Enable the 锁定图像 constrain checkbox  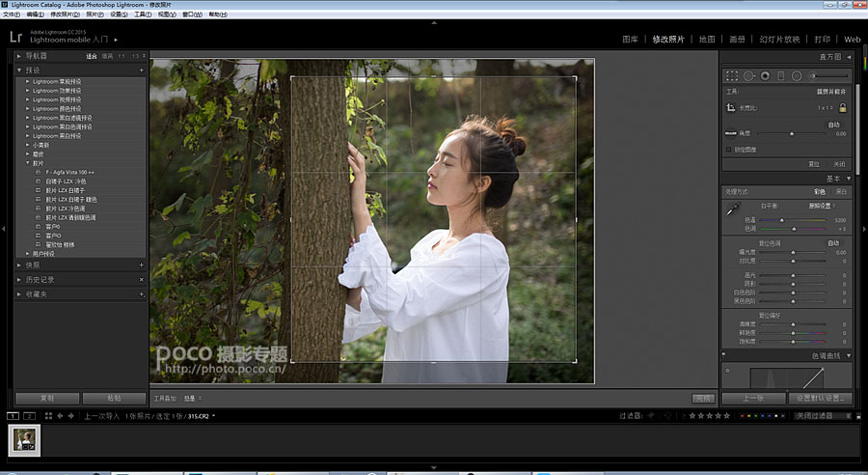click(x=728, y=150)
